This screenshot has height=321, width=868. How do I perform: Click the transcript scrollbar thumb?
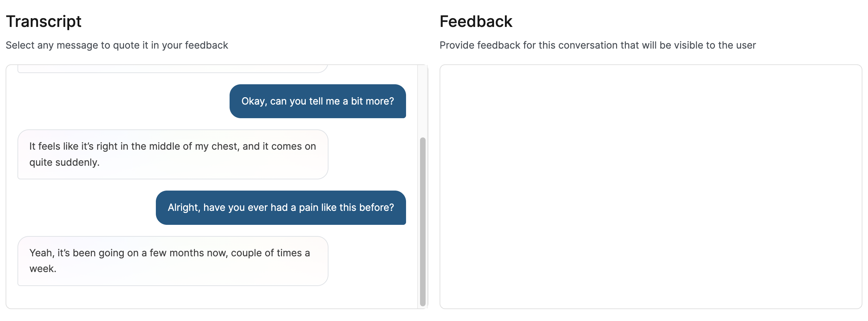(x=422, y=222)
